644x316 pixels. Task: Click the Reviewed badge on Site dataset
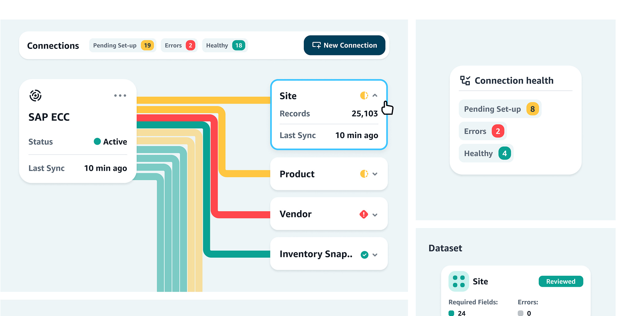(561, 282)
